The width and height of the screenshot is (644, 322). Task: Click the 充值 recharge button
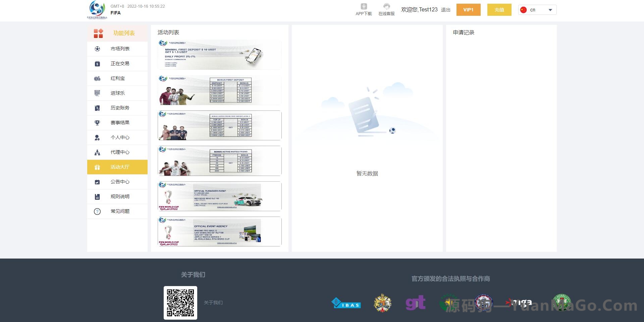pos(499,10)
